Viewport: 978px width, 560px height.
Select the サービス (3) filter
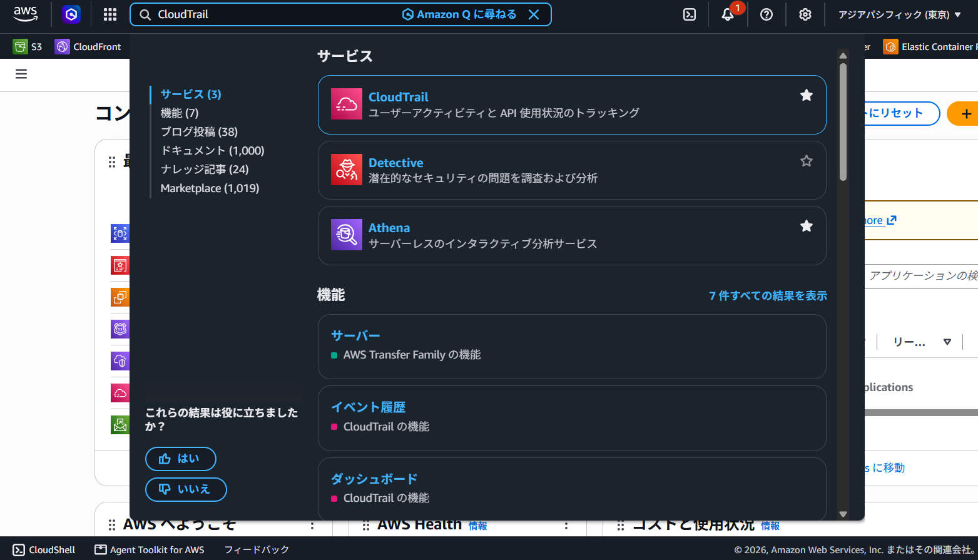191,94
